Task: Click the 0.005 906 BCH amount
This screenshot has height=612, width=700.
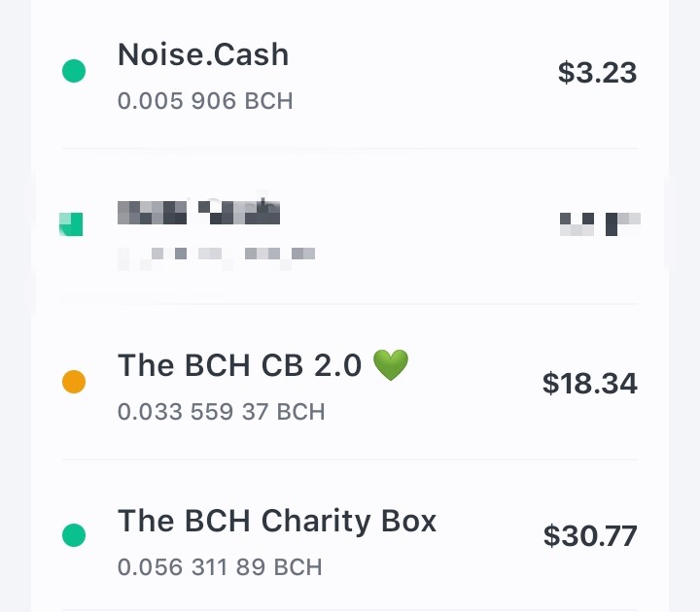Action: click(x=205, y=101)
